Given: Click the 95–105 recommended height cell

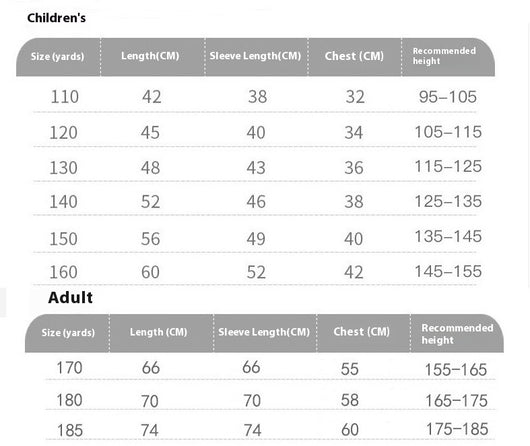Looking at the screenshot, I should click(448, 97).
